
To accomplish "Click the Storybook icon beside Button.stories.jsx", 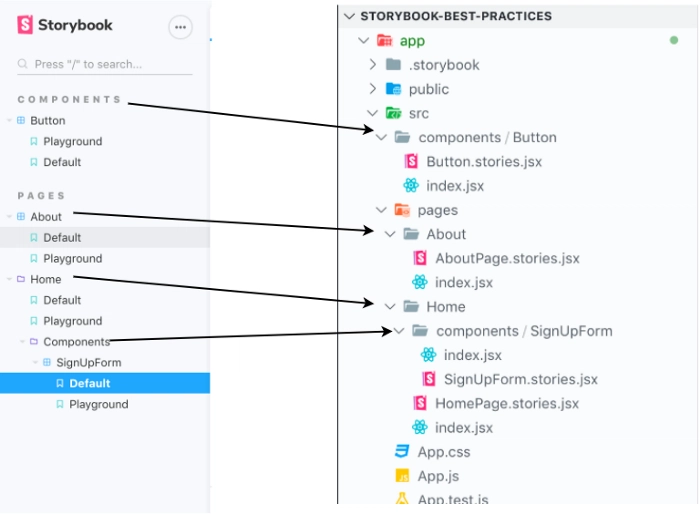I will point(411,161).
